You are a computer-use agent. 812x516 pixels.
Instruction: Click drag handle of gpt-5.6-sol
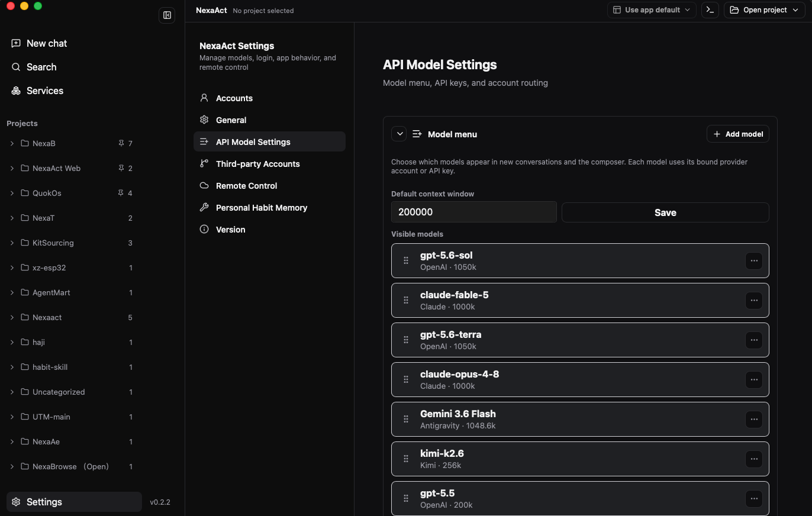pos(406,260)
